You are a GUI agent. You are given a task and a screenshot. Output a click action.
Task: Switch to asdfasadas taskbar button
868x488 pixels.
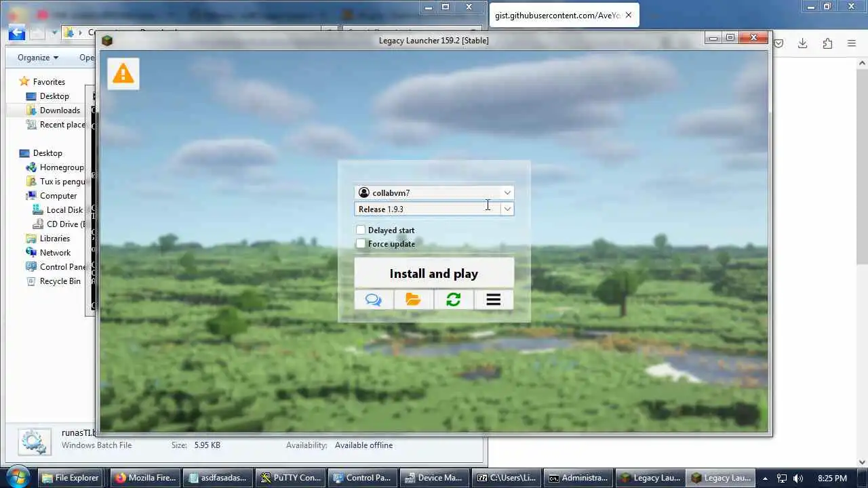pos(218,478)
